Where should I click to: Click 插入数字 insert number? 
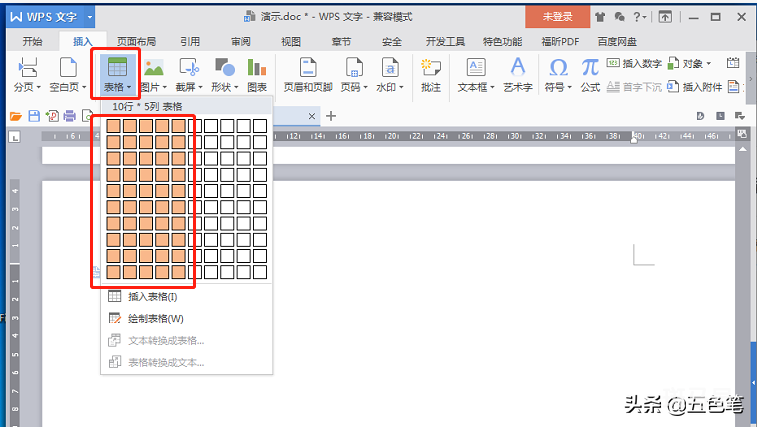634,63
